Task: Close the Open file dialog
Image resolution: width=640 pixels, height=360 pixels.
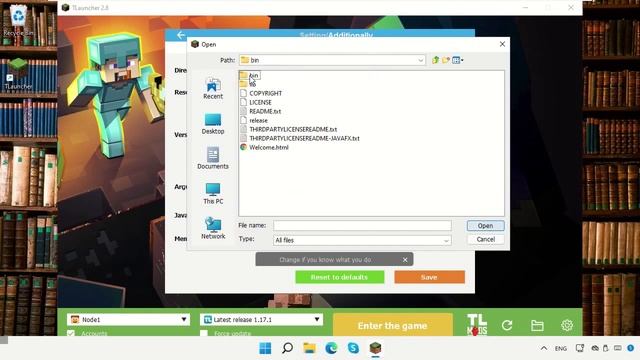Action: [502, 44]
